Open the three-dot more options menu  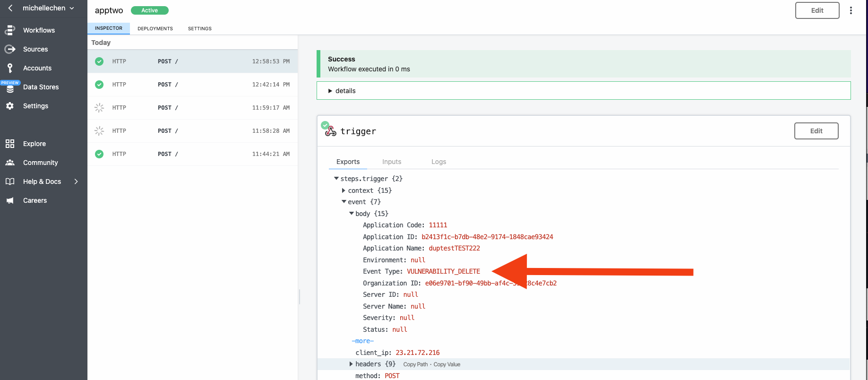tap(851, 10)
